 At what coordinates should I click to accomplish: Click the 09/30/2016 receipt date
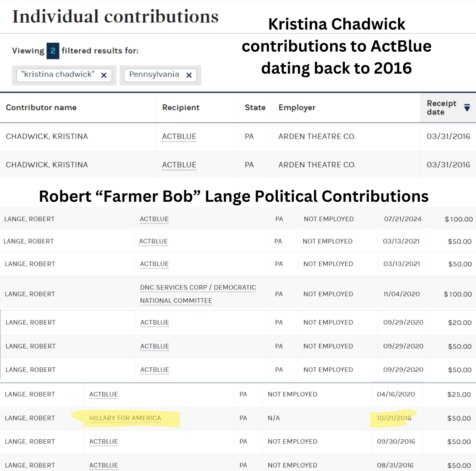click(x=396, y=442)
